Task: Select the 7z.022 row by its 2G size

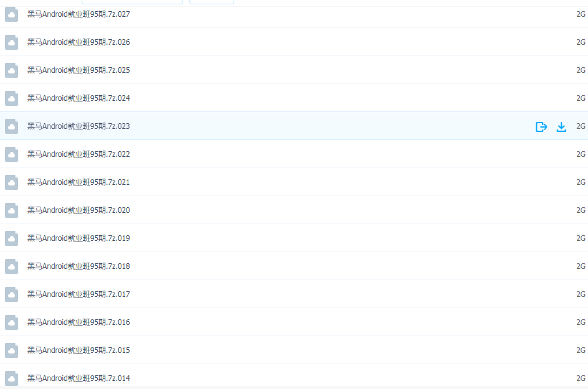Action: coord(581,154)
